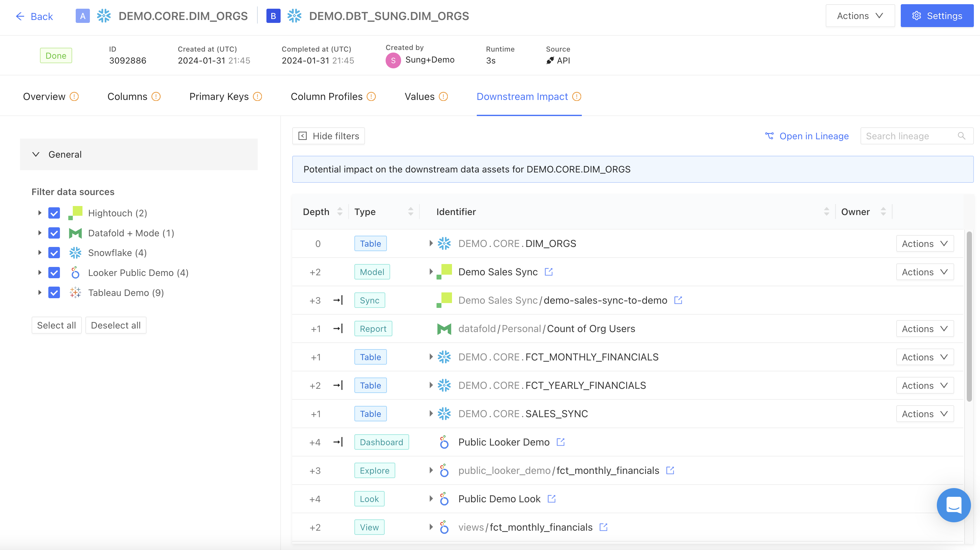980x550 pixels.
Task: Click the dataset B badge
Action: click(273, 16)
